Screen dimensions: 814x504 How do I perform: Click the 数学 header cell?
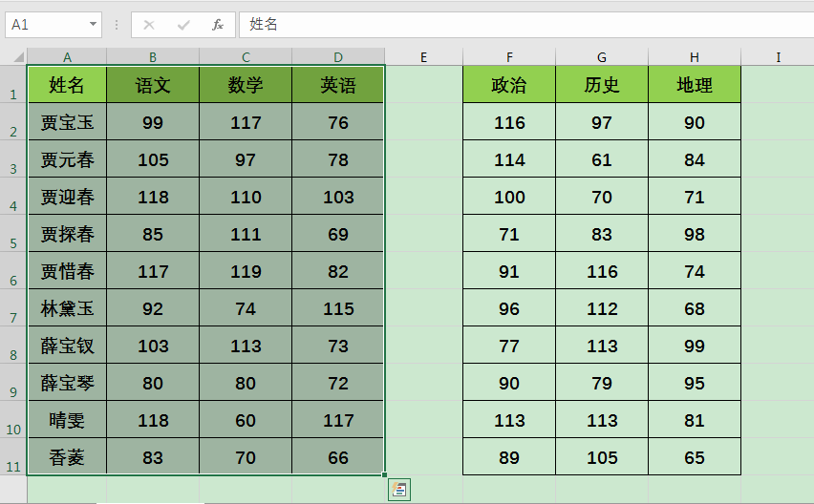246,85
